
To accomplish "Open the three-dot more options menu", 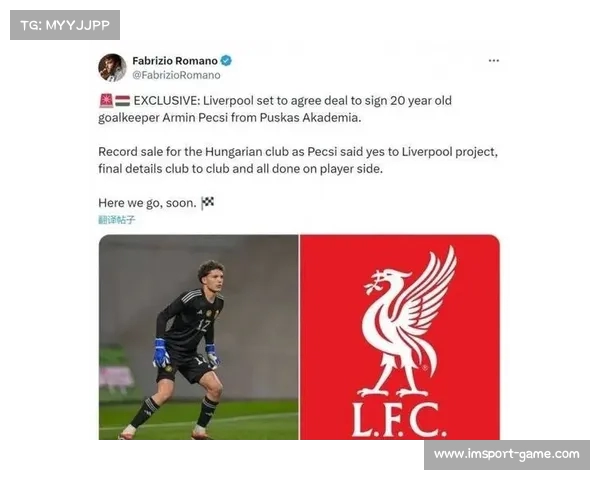I will pos(494,60).
